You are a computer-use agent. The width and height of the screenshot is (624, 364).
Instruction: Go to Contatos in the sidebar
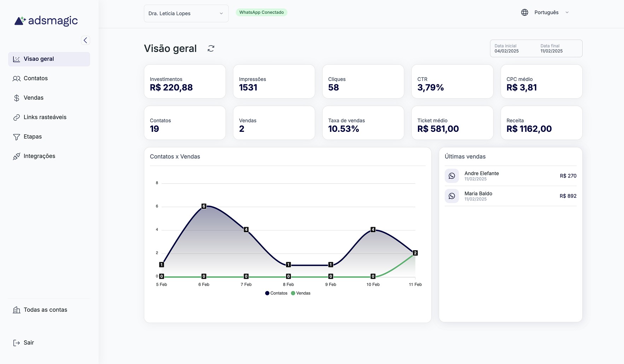click(49, 78)
